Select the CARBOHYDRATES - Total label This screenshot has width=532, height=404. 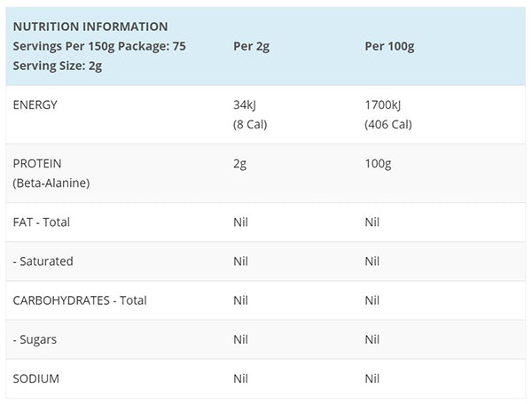point(80,300)
